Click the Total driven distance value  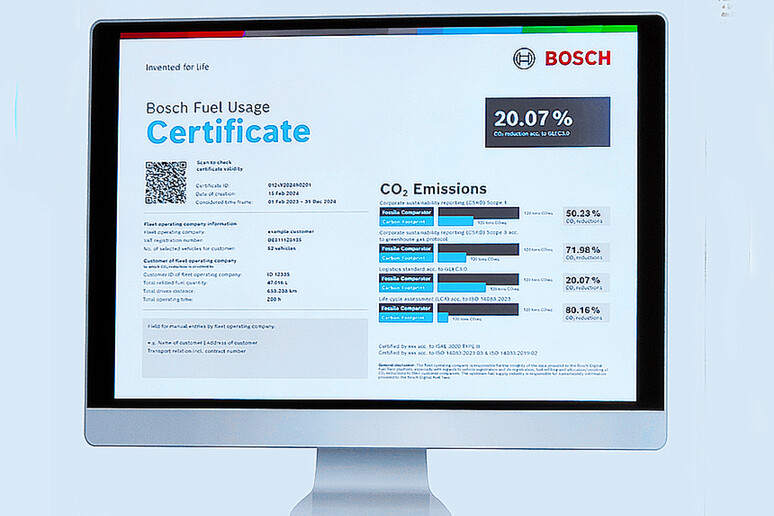coord(285,291)
